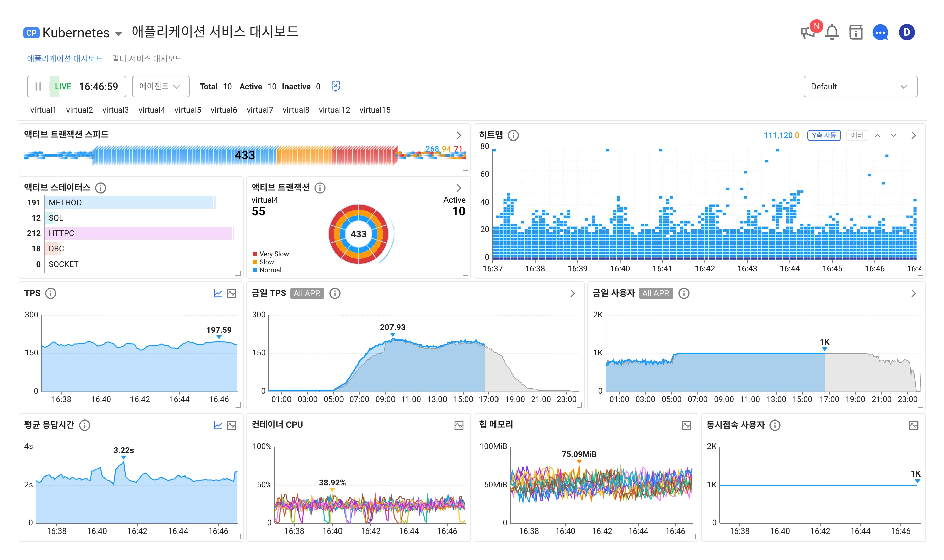The width and height of the screenshot is (944, 560).
Task: Toggle the error filter on the heatmap
Action: coord(857,135)
